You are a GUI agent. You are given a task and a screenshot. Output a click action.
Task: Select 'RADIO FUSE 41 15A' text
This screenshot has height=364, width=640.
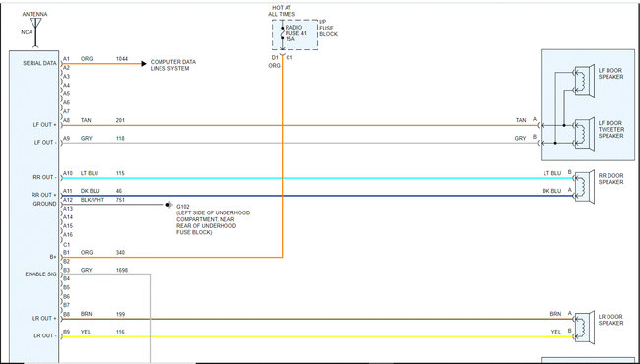pos(296,33)
